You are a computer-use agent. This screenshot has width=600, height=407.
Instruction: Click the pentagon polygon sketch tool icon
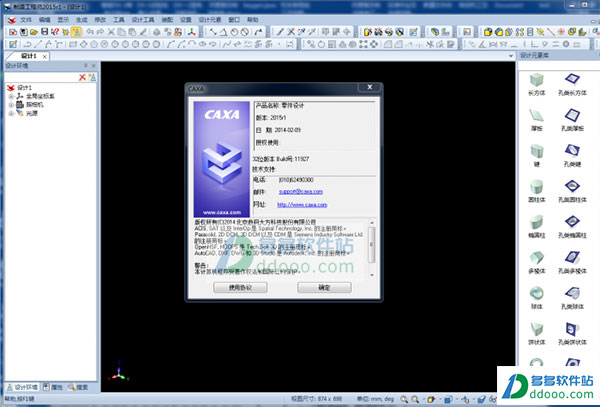point(94,44)
